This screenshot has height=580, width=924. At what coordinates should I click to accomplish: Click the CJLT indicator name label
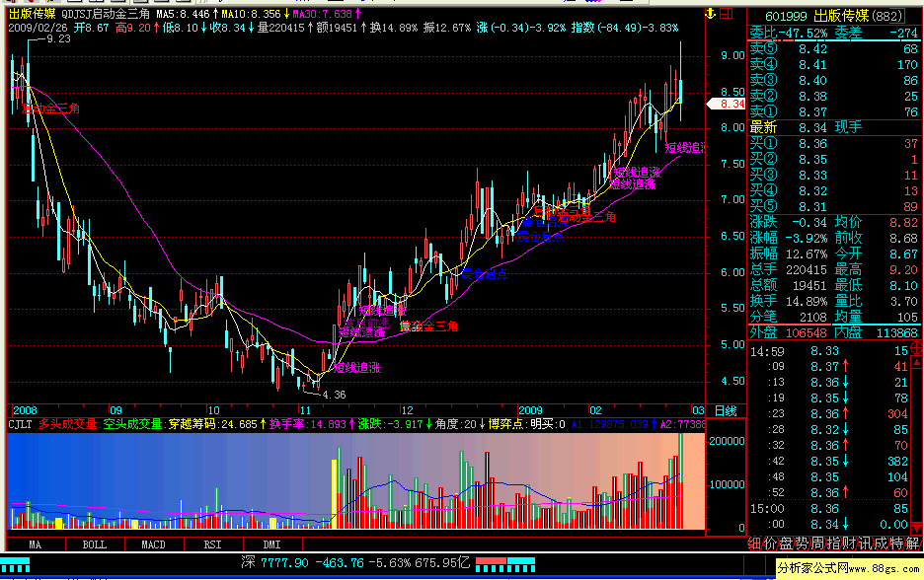[x=20, y=424]
